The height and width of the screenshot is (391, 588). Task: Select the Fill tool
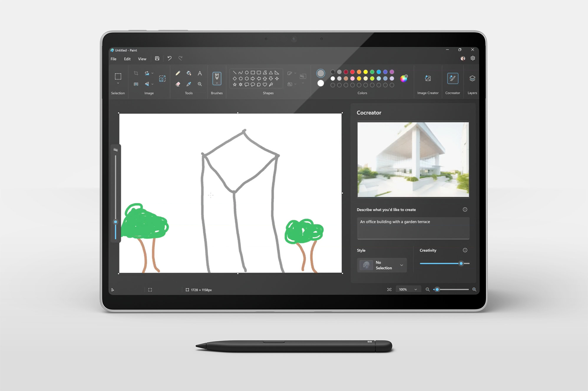click(x=189, y=73)
